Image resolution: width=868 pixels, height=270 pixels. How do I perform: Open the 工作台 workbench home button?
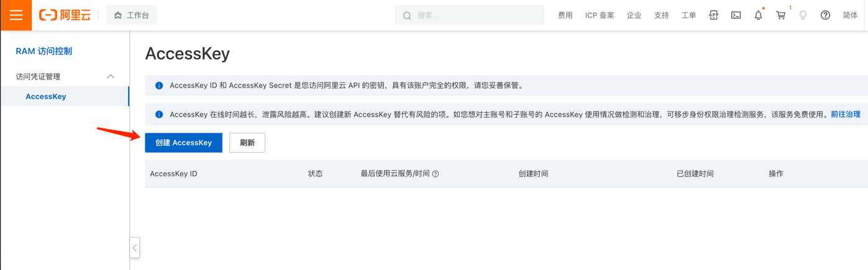(x=132, y=16)
